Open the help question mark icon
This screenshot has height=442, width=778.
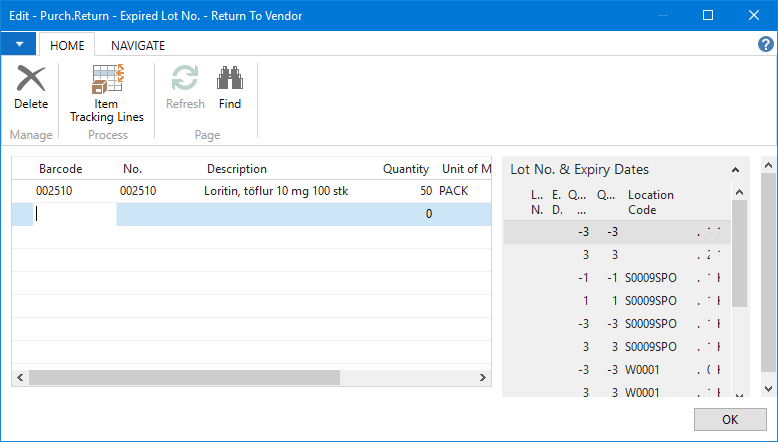(766, 44)
